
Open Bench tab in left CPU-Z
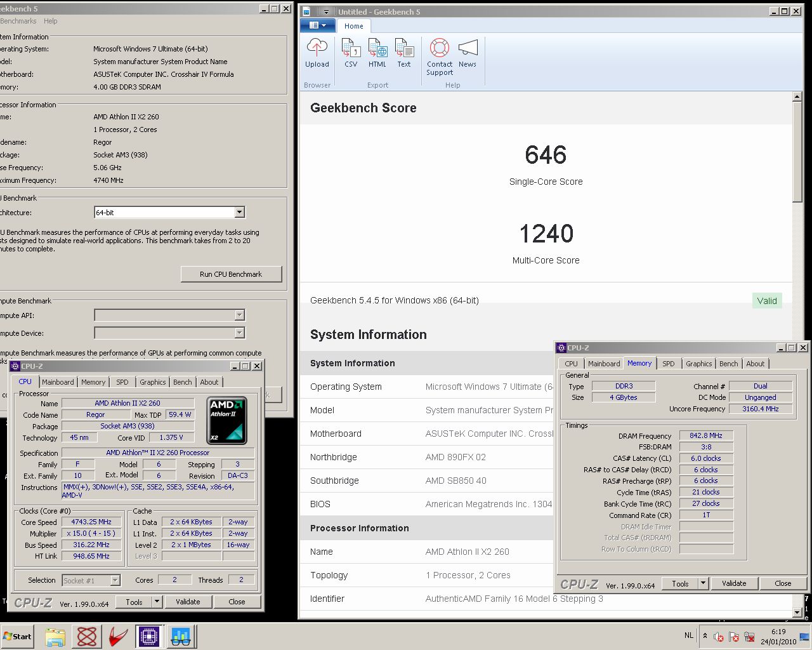point(183,382)
